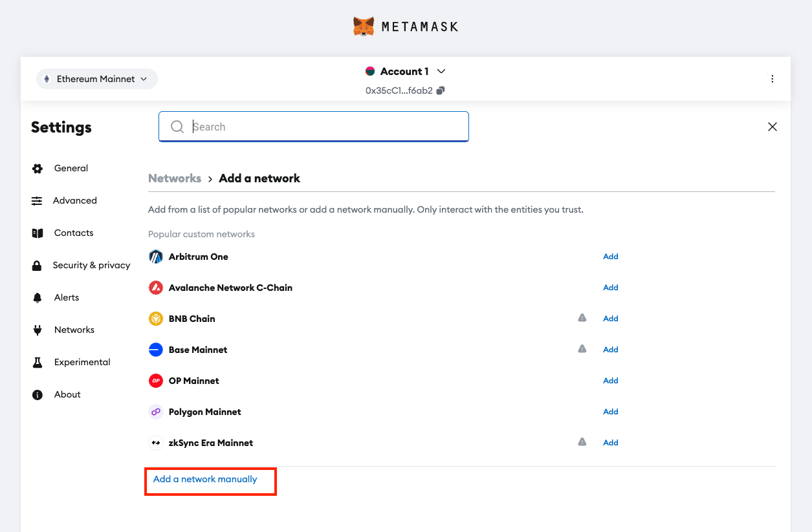Click Add a network manually link
Image resolution: width=812 pixels, height=532 pixels.
coord(205,479)
